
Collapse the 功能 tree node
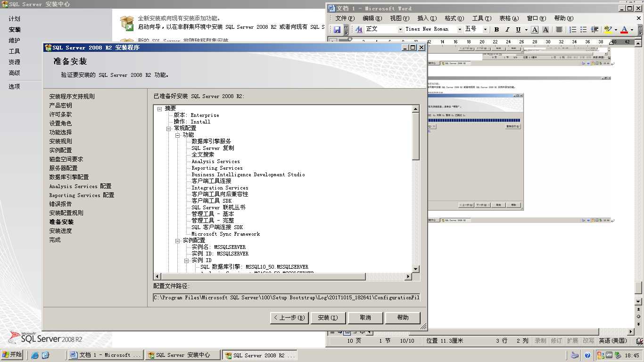point(177,135)
